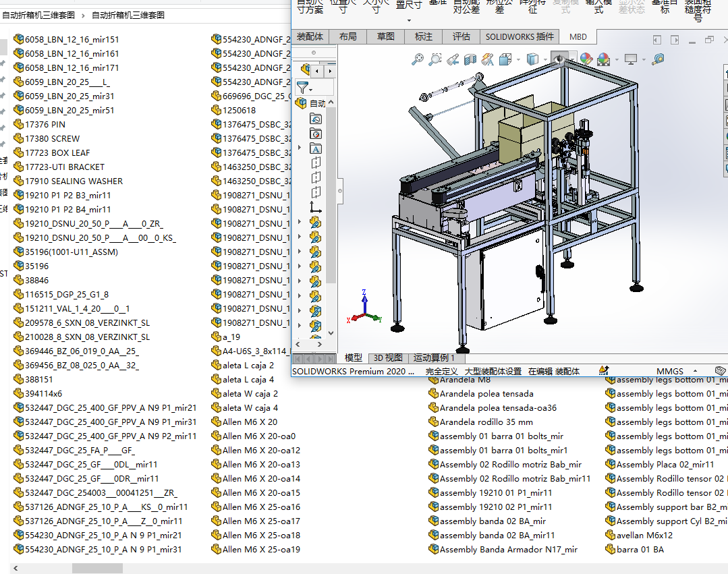Viewport: 728px width, 574px height.
Task: Select the Previous View icon
Action: click(453, 60)
